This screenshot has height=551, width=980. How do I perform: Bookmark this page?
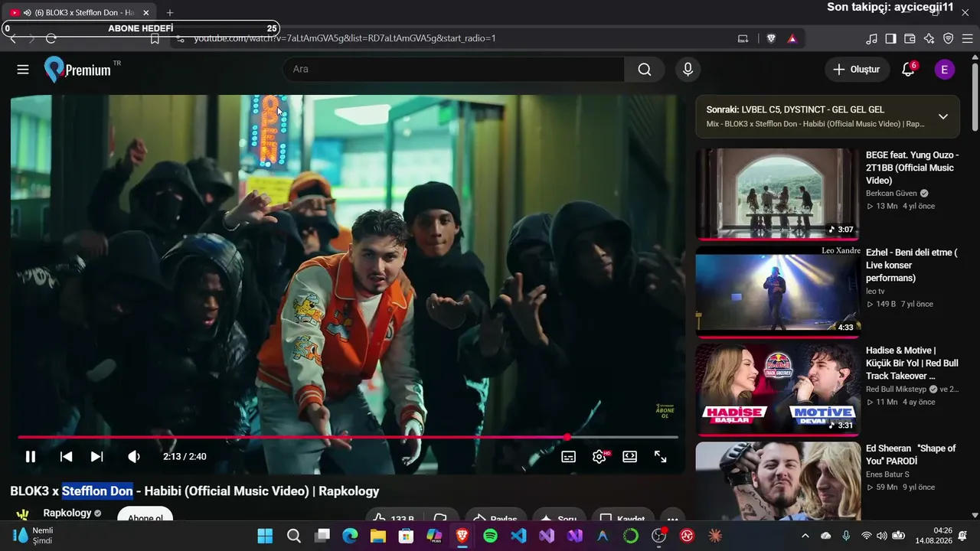coord(155,38)
